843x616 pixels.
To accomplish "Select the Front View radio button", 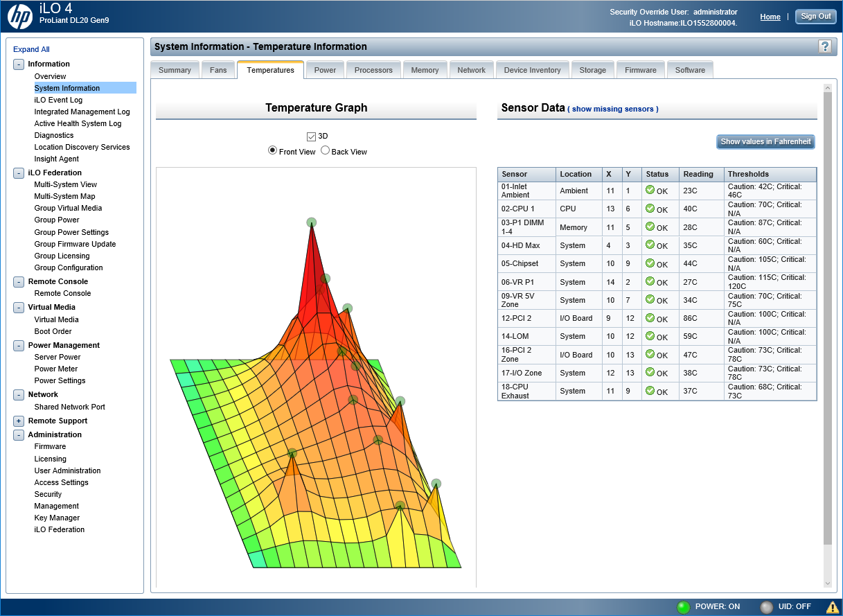I will (273, 151).
